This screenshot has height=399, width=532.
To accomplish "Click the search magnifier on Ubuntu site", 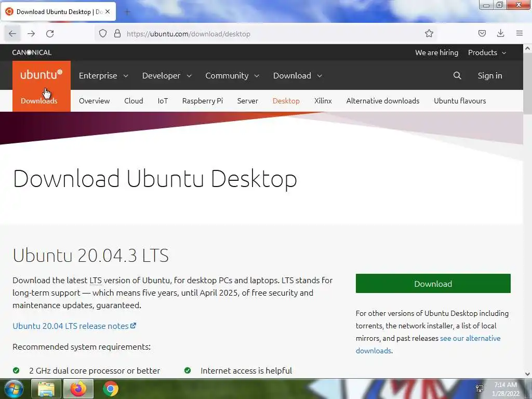I will (x=457, y=76).
